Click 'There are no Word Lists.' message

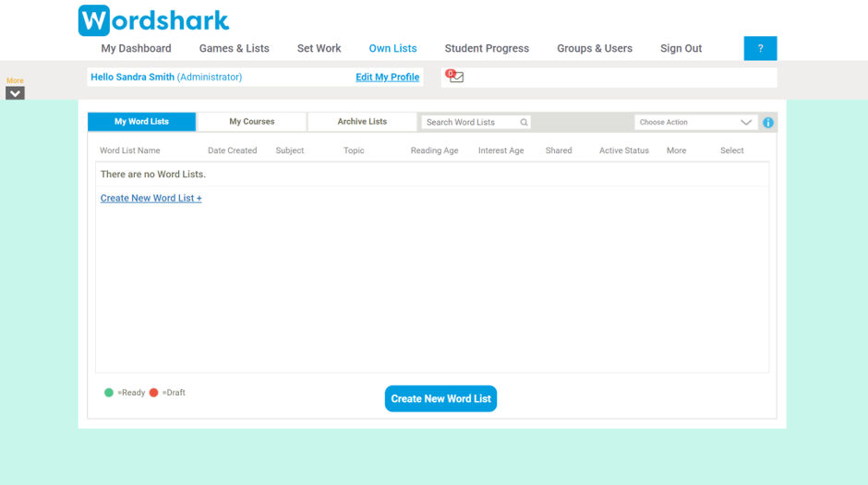coord(152,175)
